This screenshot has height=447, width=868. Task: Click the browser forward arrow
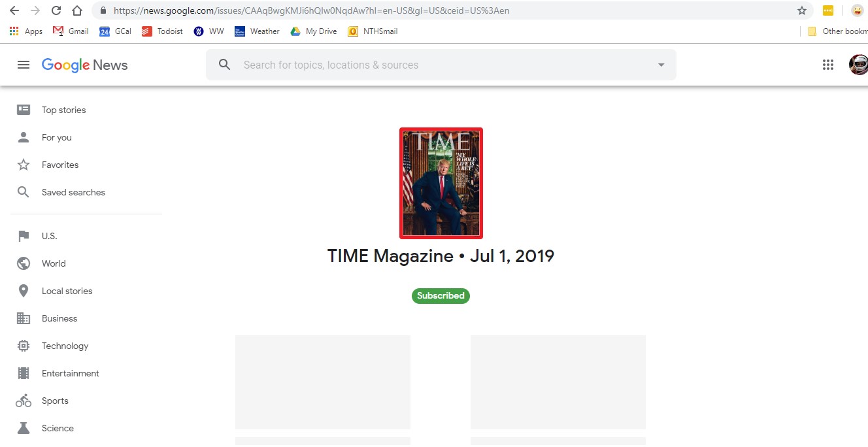coord(35,10)
